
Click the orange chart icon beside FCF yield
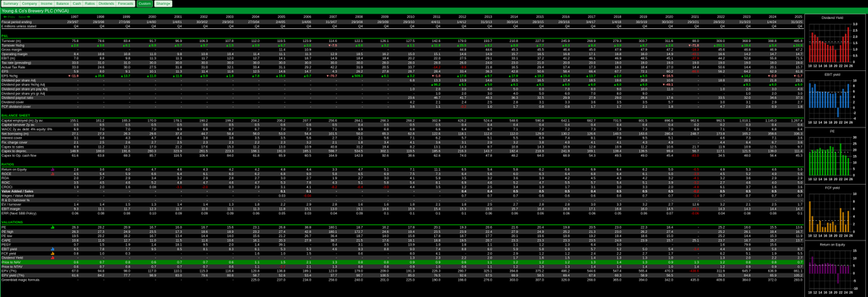point(52,254)
